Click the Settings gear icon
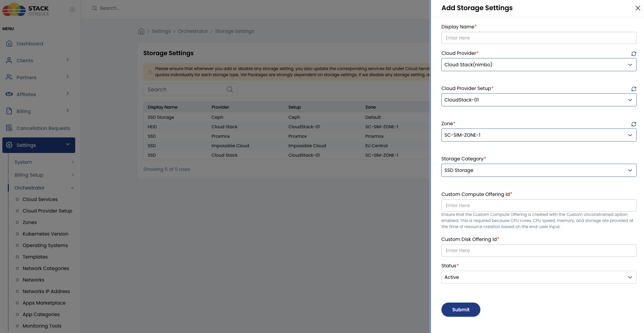644x333 pixels. tap(9, 145)
